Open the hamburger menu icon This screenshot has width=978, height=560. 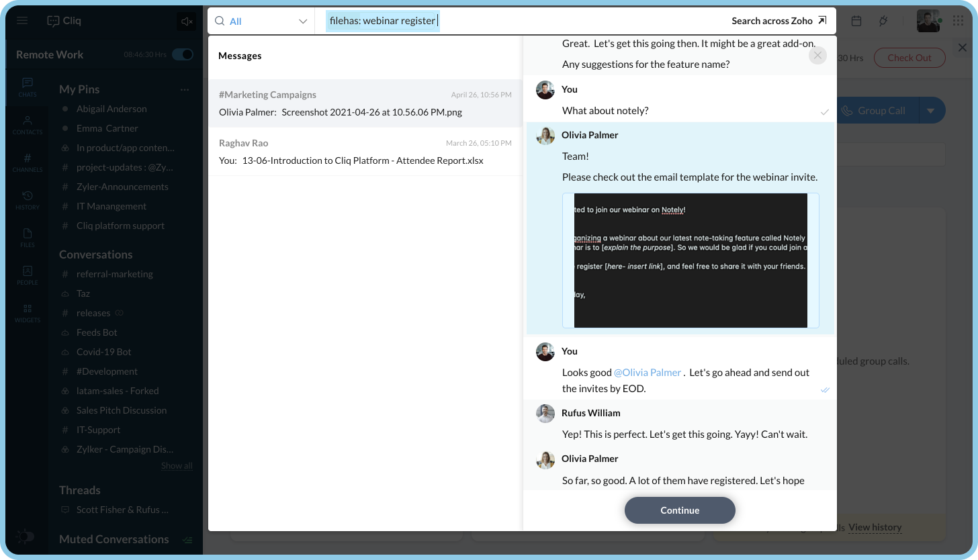tap(22, 21)
